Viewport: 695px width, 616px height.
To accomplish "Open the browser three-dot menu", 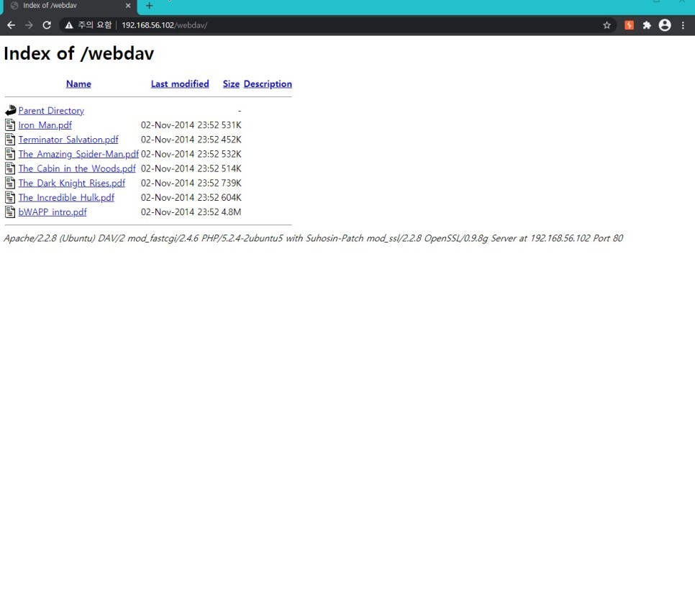I will click(x=683, y=25).
